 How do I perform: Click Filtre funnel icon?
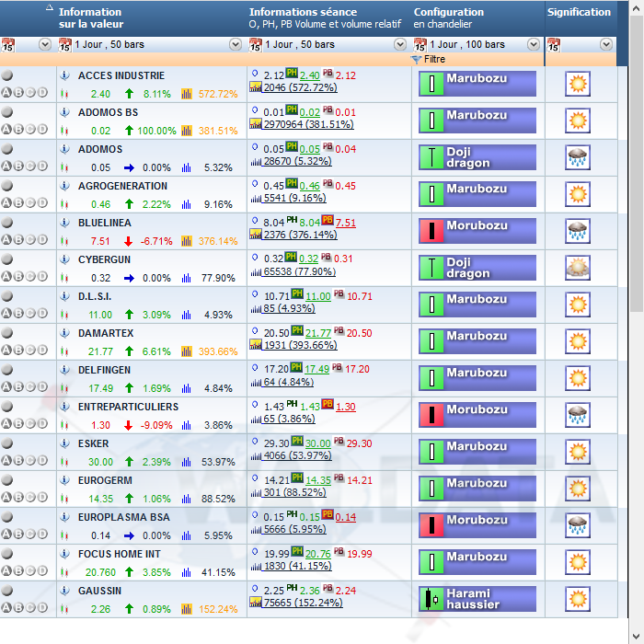416,60
